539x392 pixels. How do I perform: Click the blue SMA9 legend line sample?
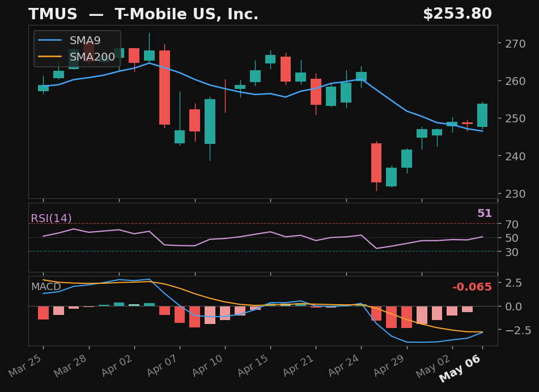point(50,41)
